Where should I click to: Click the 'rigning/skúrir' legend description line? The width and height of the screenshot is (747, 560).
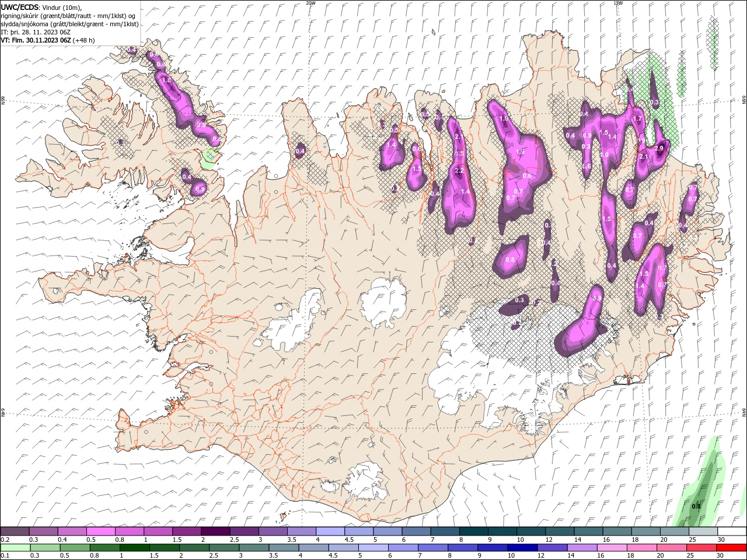click(x=69, y=16)
